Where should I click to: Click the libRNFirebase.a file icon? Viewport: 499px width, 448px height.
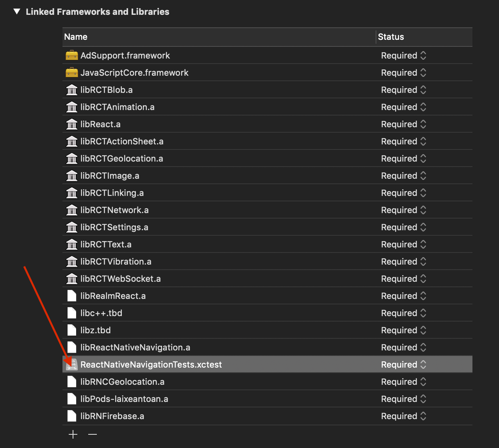tap(72, 416)
